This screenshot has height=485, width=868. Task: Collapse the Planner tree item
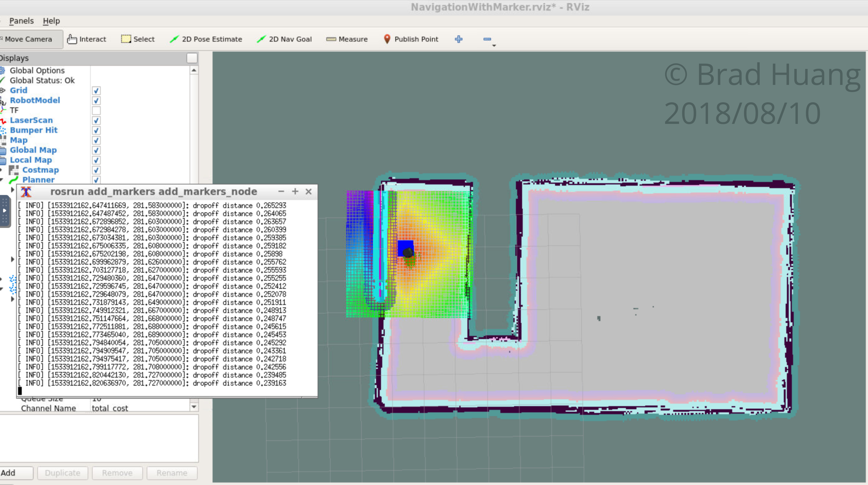2,180
